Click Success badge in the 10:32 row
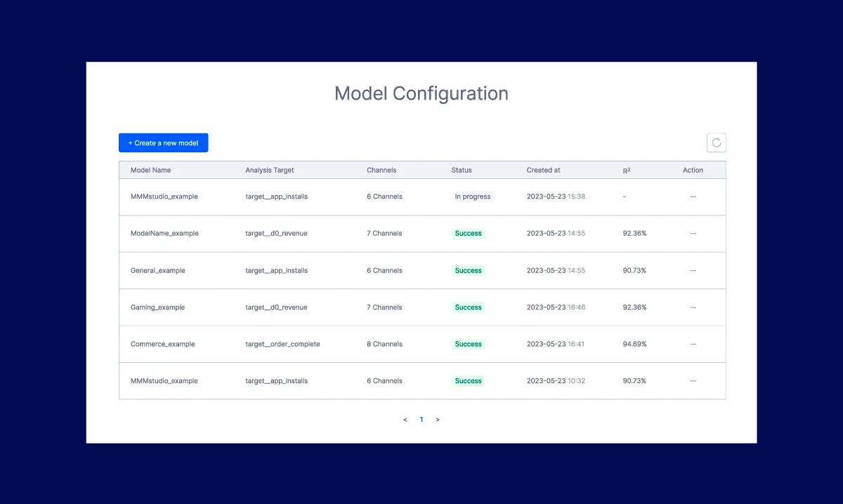Screen dimensions: 843x504 click(469, 381)
